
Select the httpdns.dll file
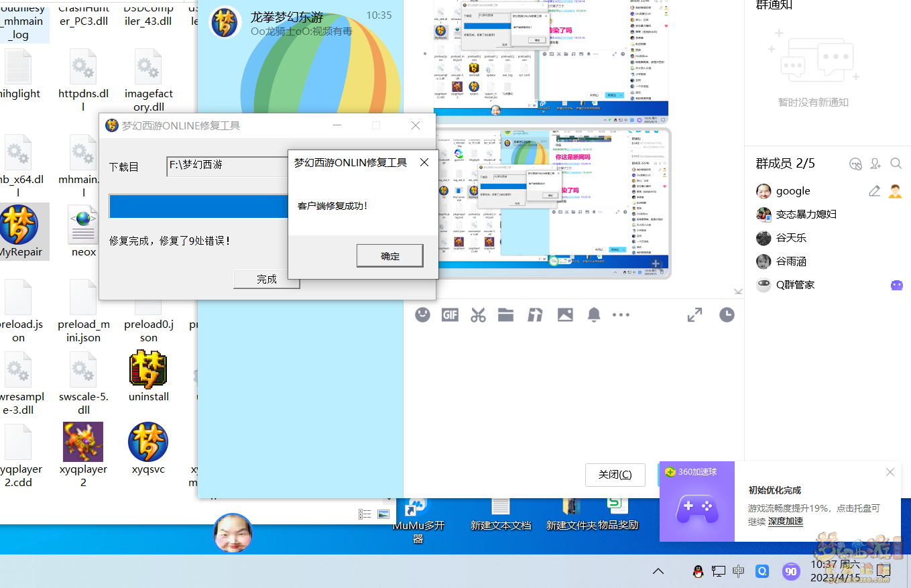click(83, 80)
